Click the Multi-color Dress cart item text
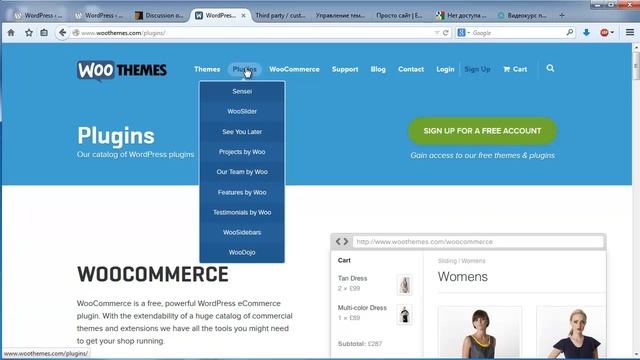 pos(362,308)
